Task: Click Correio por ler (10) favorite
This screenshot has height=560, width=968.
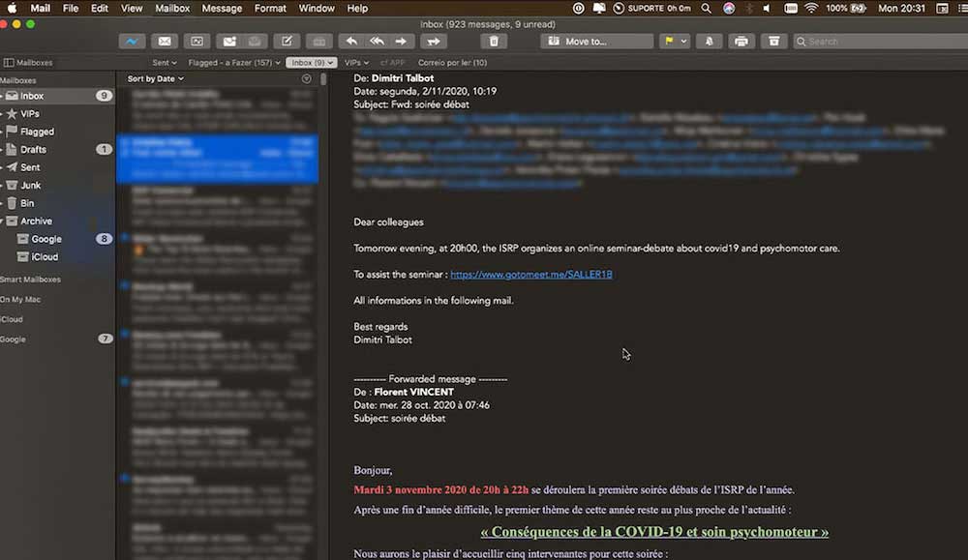Action: [x=452, y=62]
